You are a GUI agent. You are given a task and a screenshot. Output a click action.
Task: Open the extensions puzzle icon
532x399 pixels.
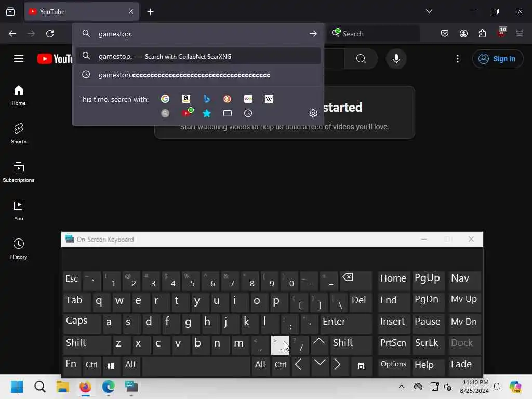tap(482, 34)
